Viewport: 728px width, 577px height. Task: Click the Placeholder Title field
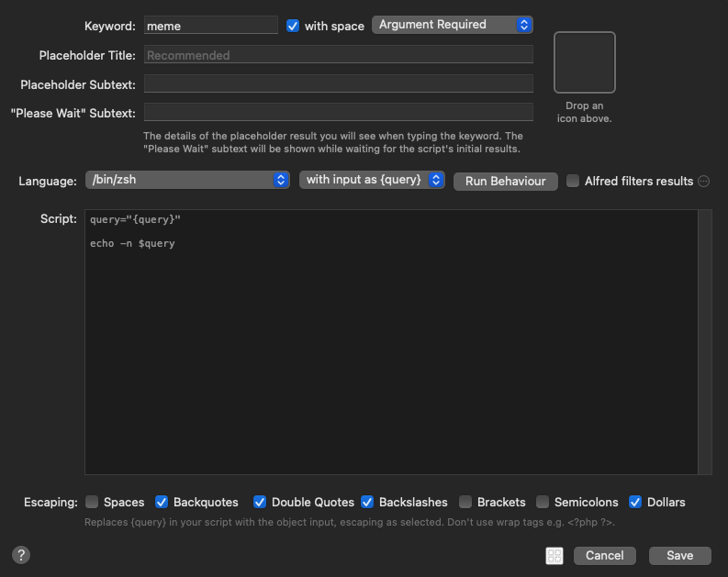click(x=339, y=55)
